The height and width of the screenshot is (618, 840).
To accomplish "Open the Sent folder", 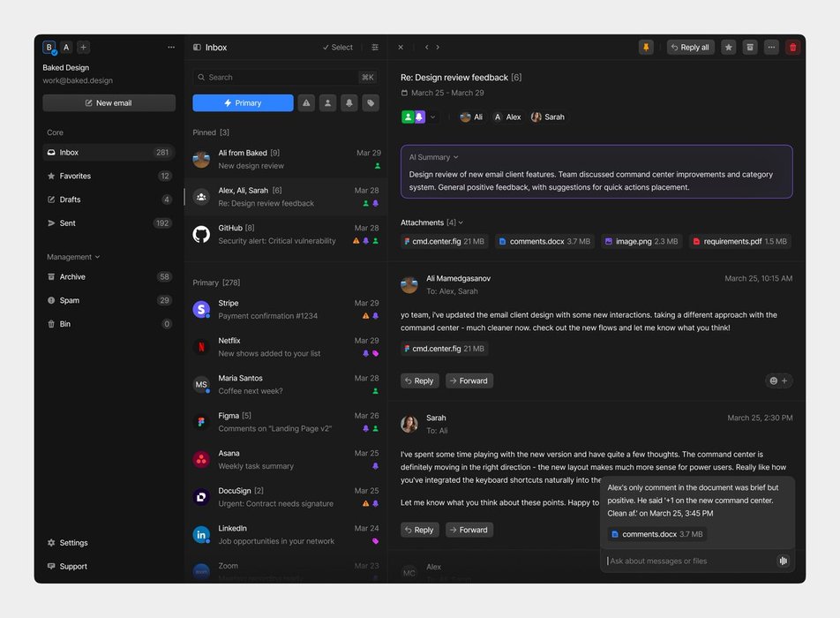I will coord(109,223).
